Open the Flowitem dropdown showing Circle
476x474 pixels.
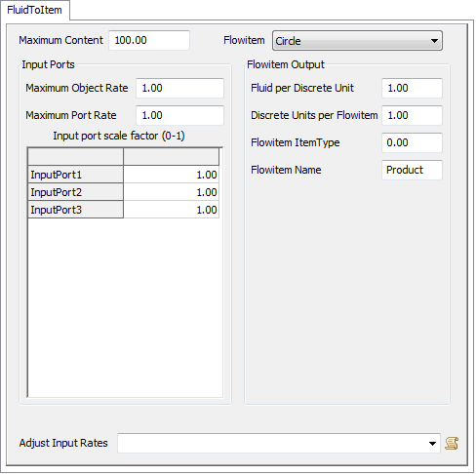(357, 41)
